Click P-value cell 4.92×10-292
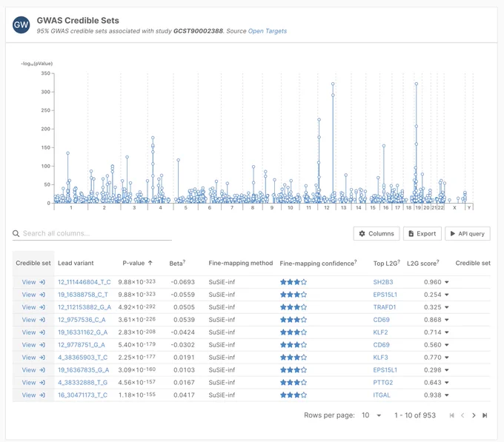 [x=136, y=307]
